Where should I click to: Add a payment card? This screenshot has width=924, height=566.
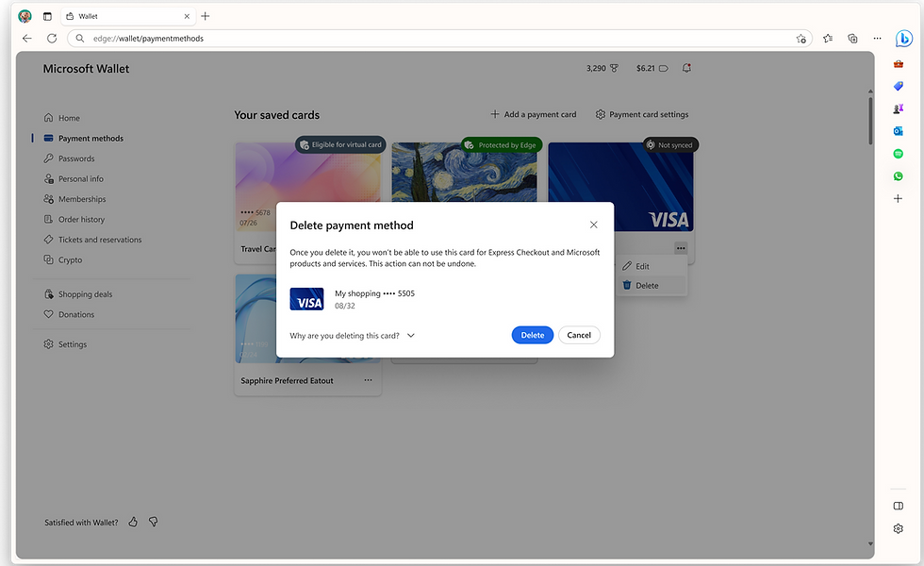point(534,114)
